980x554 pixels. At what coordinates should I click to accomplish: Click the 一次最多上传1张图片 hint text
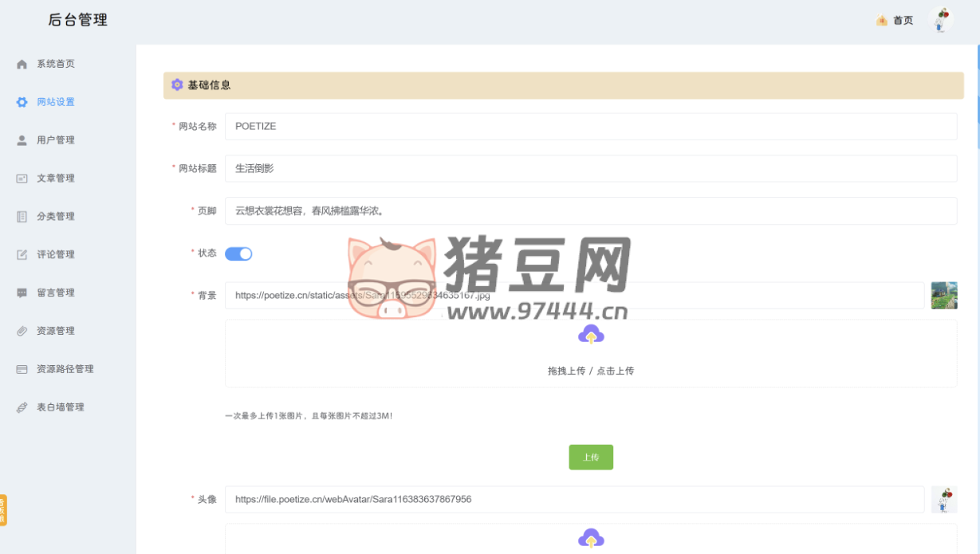(x=309, y=416)
